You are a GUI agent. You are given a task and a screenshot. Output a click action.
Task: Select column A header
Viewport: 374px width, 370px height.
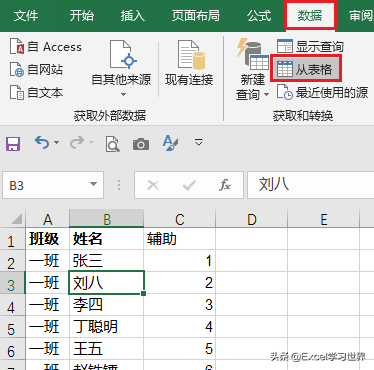point(48,219)
